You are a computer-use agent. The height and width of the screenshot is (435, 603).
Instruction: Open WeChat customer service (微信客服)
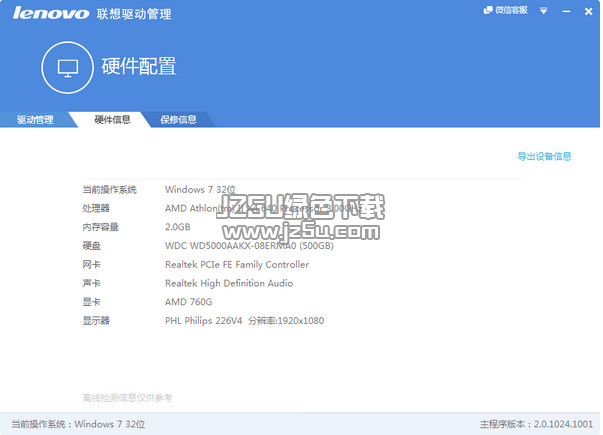click(505, 10)
